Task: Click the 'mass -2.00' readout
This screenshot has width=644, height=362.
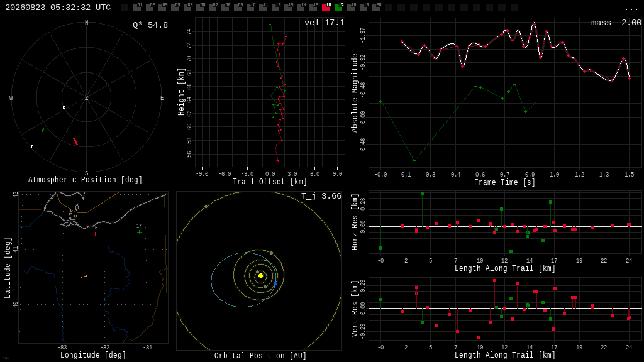Action: (616, 23)
